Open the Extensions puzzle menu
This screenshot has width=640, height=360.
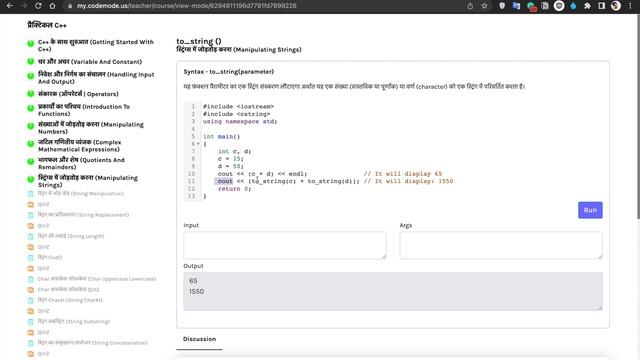click(587, 6)
